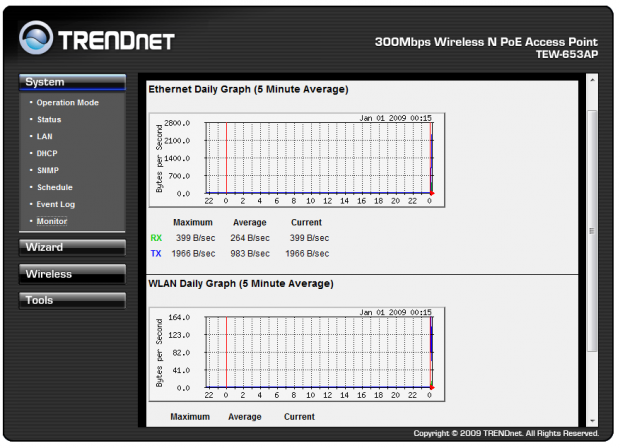Select the Monitor link

[52, 221]
